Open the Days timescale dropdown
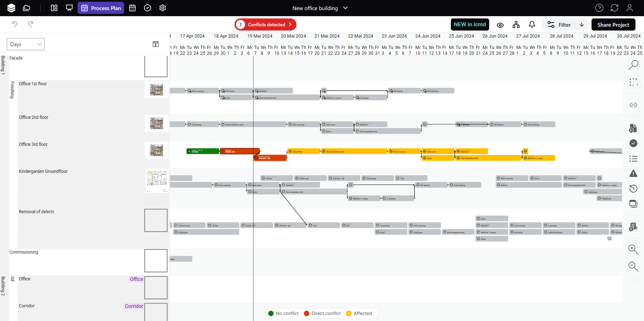This screenshot has height=321, width=644. click(x=26, y=44)
